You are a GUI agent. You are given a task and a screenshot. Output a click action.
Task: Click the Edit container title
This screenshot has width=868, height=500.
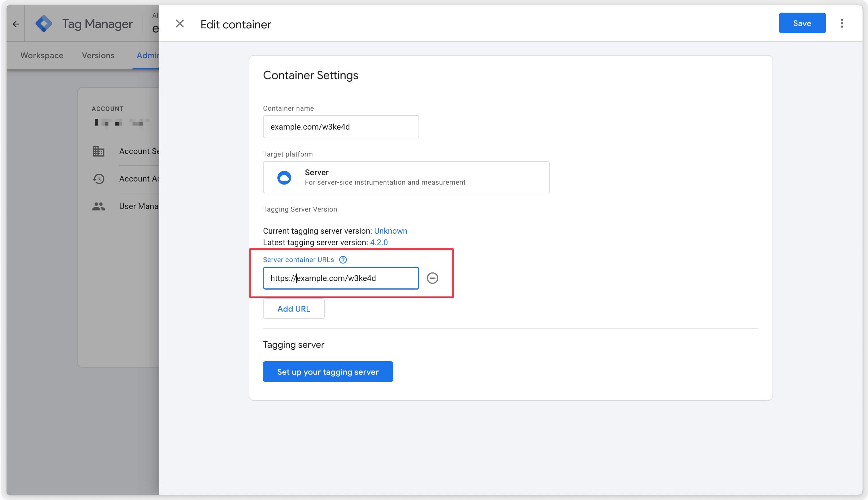236,24
